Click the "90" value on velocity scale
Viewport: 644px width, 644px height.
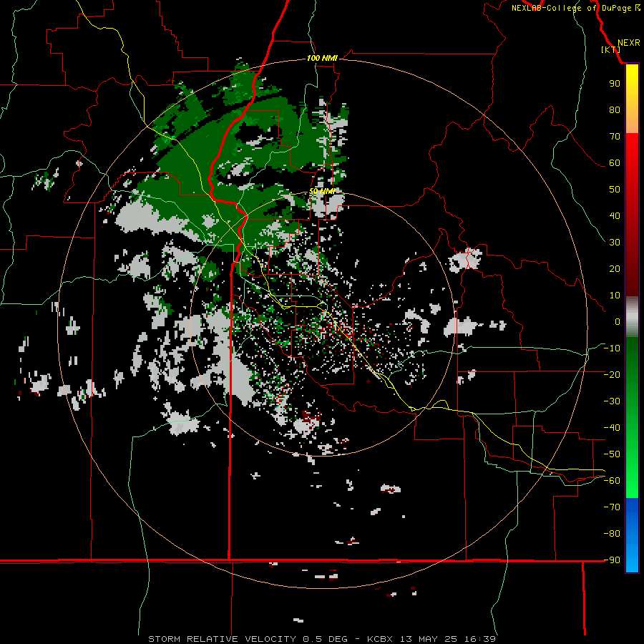pyautogui.click(x=615, y=84)
